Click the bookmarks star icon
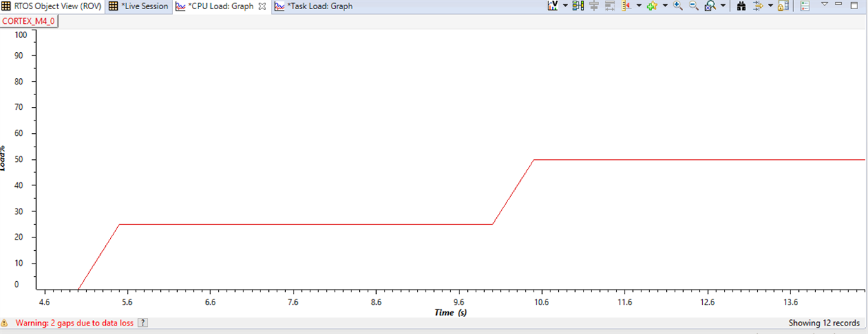Image resolution: width=868 pixels, height=334 pixels. pos(652,6)
